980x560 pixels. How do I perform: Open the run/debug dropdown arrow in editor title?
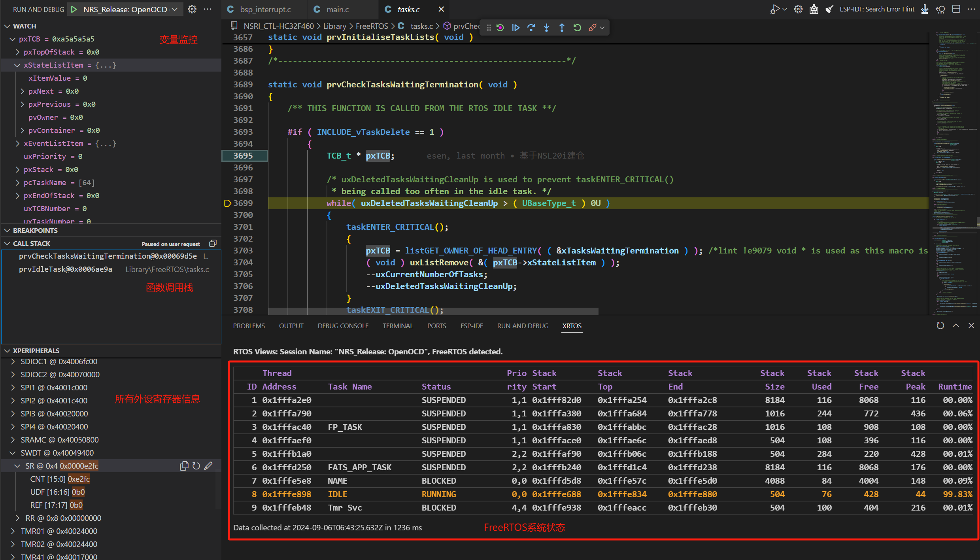785,9
